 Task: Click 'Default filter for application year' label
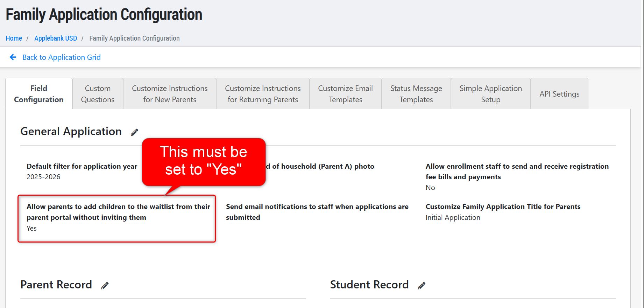(82, 166)
